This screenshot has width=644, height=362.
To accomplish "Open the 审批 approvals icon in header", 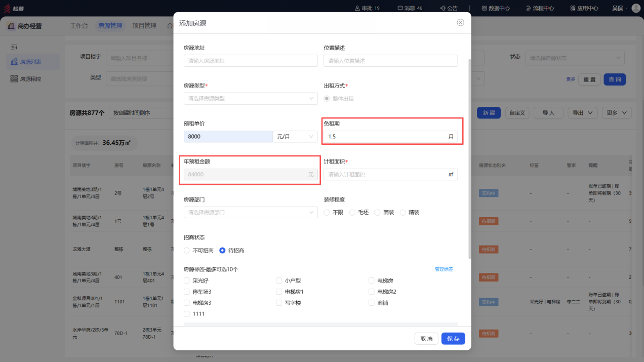I will (x=357, y=8).
